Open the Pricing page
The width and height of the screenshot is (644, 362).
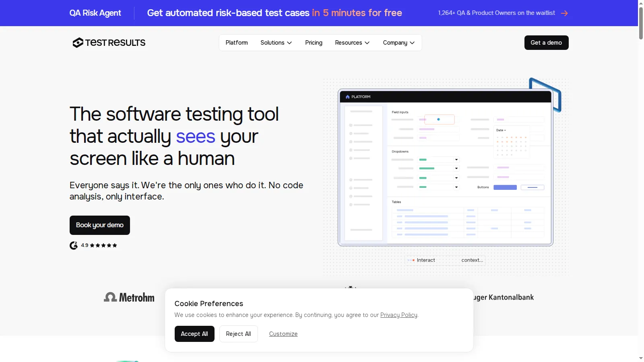[314, 43]
